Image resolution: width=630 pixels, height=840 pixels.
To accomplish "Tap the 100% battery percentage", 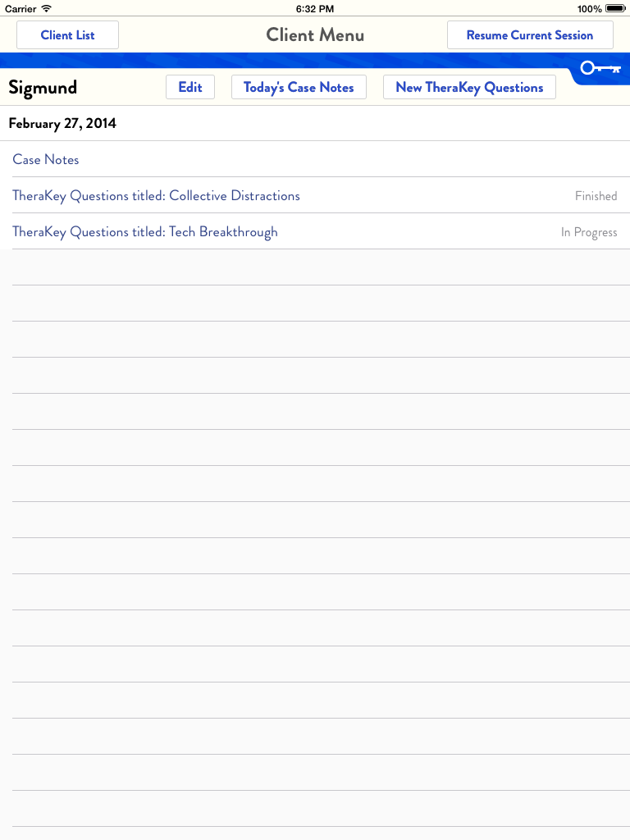I will [589, 8].
